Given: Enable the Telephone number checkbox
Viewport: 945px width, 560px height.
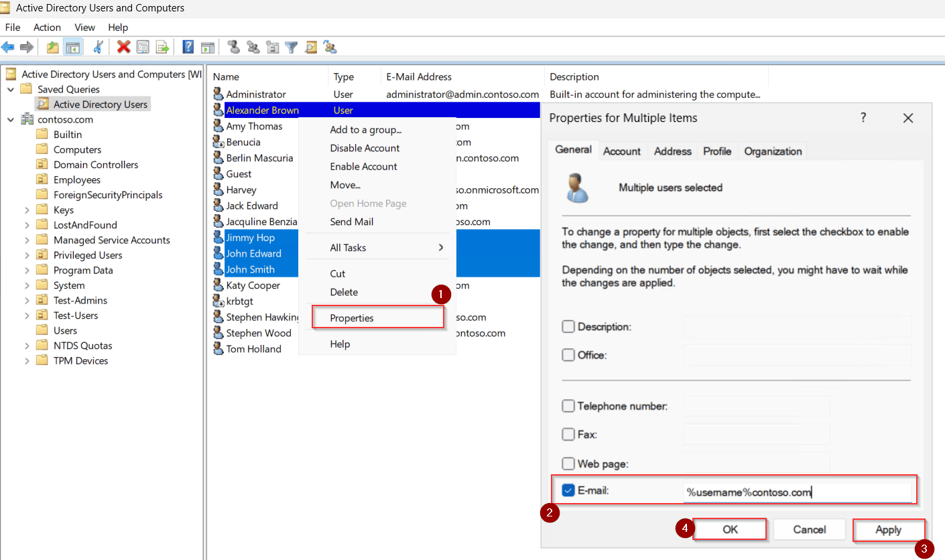Looking at the screenshot, I should (x=568, y=405).
